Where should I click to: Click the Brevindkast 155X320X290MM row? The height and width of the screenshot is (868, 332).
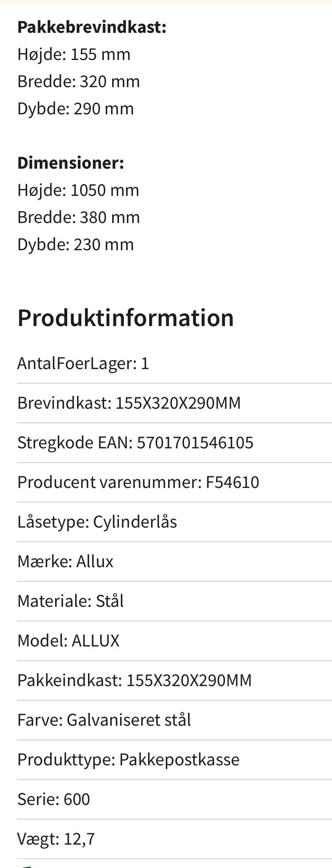[129, 403]
